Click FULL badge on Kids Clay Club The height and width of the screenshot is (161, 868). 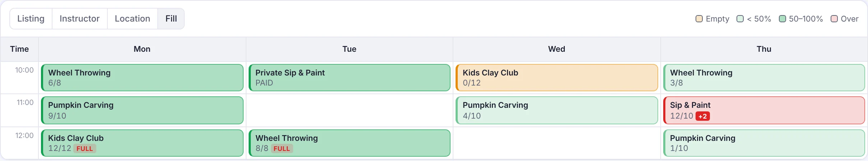click(85, 148)
